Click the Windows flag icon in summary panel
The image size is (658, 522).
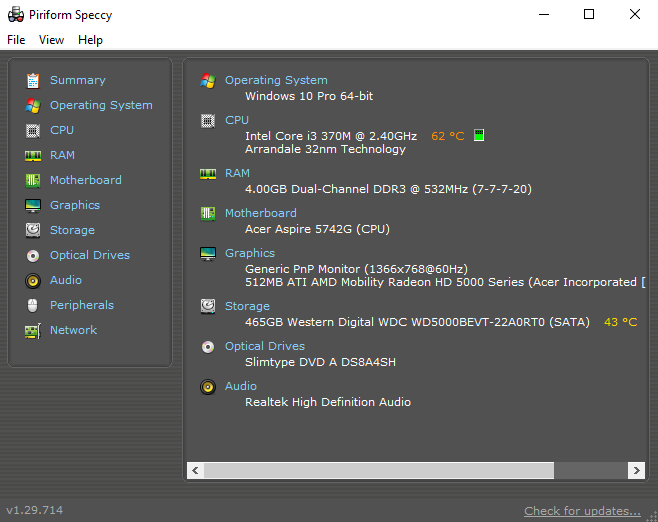(208, 81)
